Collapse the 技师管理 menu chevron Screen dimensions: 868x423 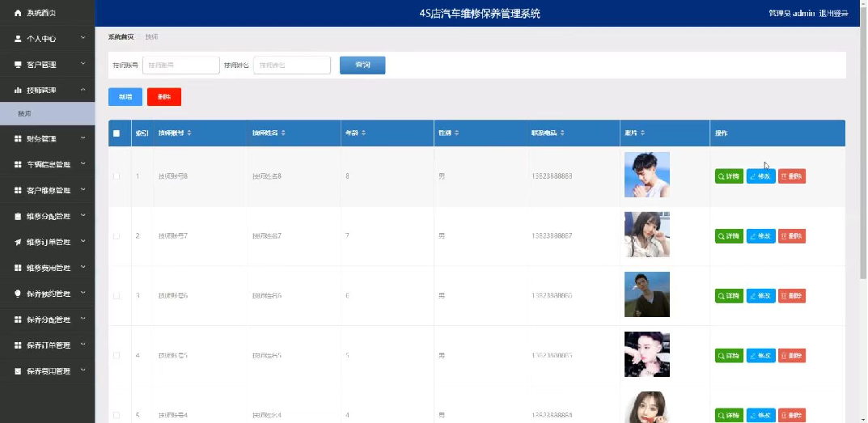(83, 90)
